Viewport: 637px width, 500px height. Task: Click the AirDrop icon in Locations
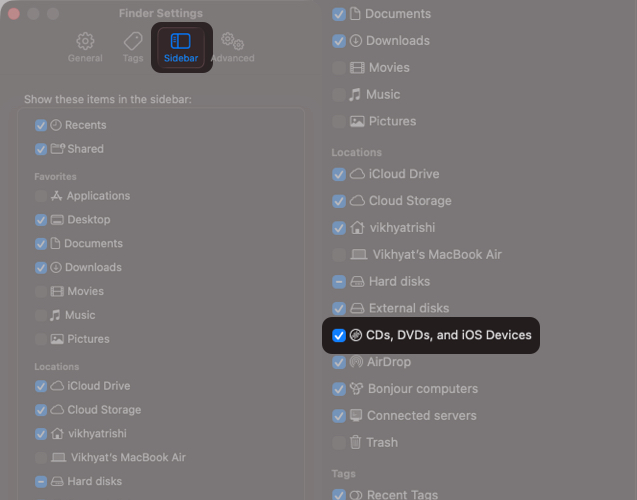tap(355, 362)
